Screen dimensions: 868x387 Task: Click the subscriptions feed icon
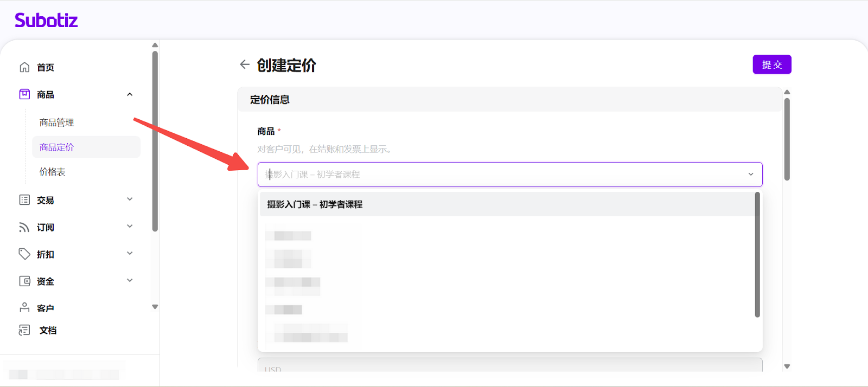click(24, 227)
